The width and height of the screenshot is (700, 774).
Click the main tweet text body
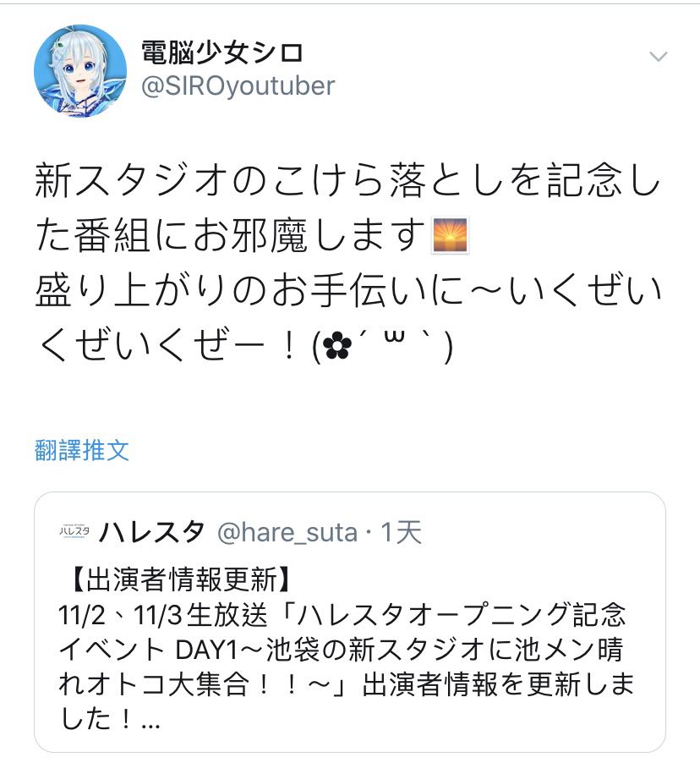point(348,262)
